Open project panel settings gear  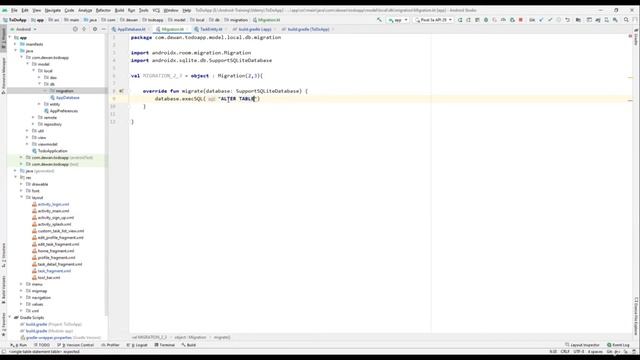(x=95, y=29)
